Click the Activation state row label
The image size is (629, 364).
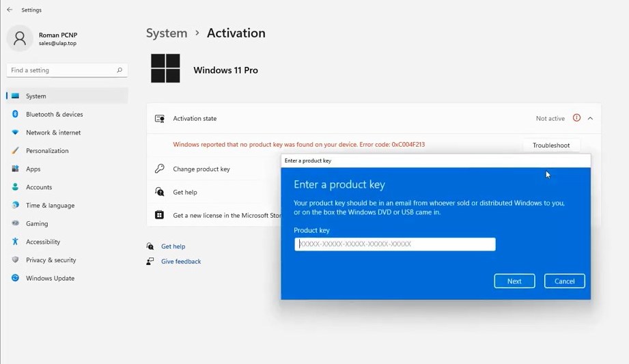pyautogui.click(x=195, y=118)
